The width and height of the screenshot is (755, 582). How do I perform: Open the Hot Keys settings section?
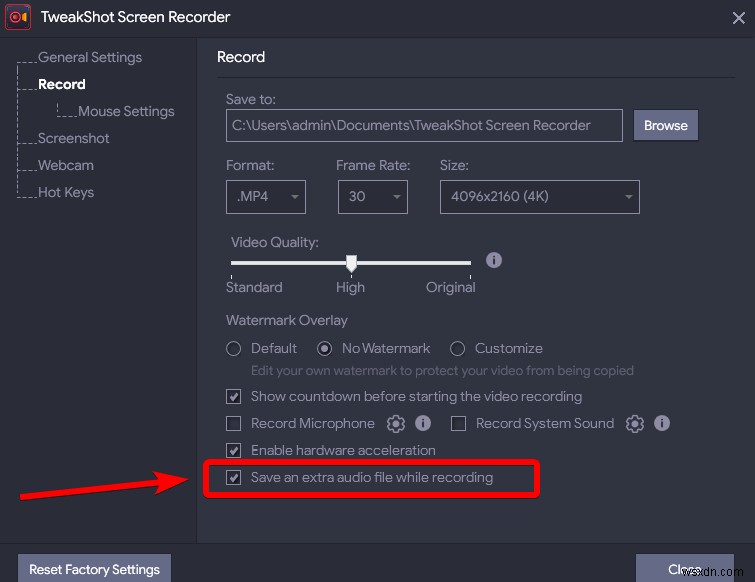pyautogui.click(x=66, y=193)
